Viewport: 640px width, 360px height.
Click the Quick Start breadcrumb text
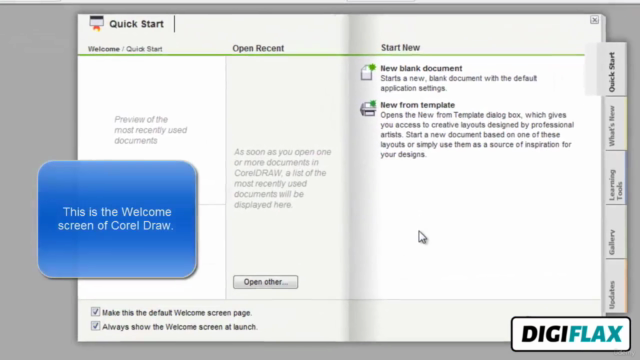144,49
